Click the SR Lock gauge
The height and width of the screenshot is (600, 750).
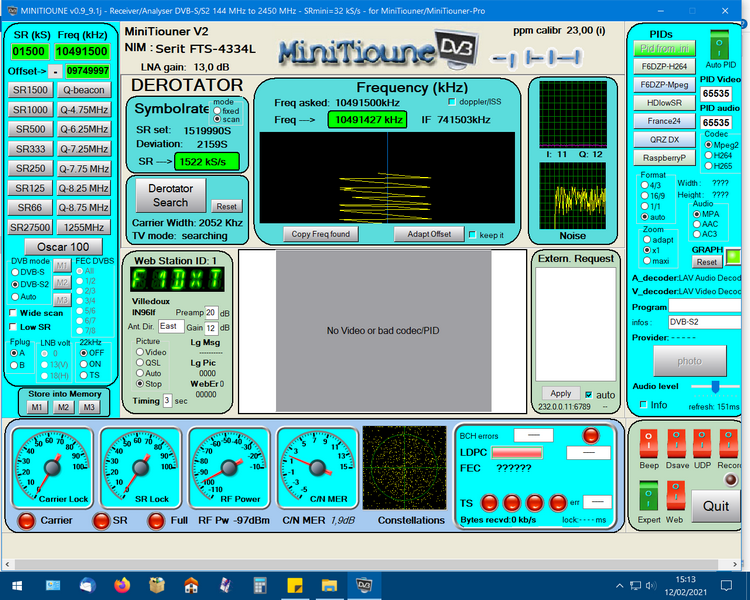pos(141,467)
